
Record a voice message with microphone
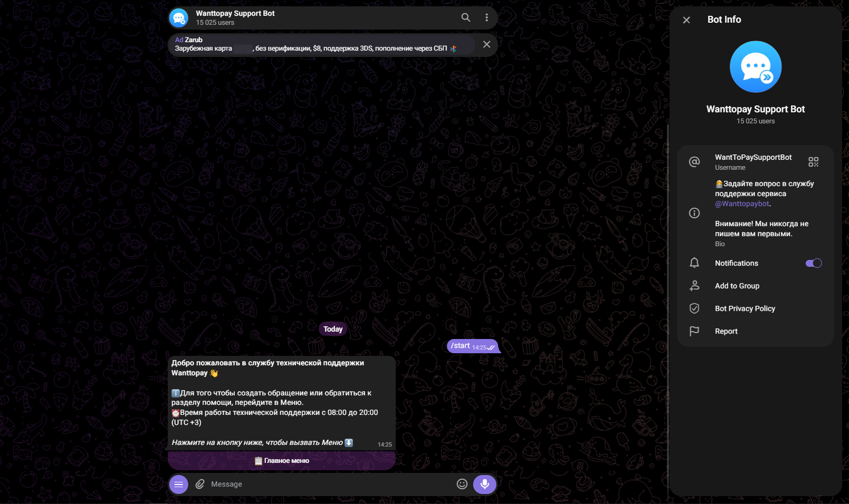484,484
